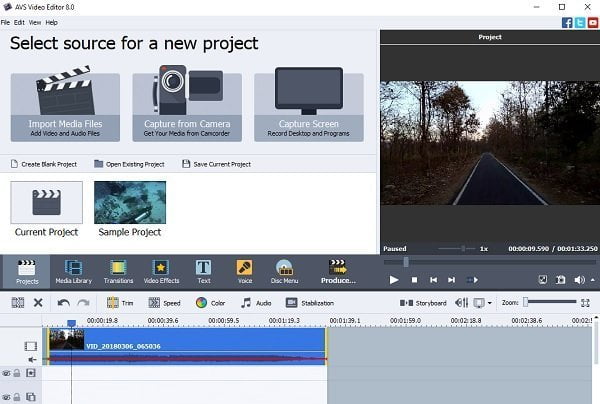Switch to Storyboard view
The height and width of the screenshot is (404, 600).
(423, 303)
